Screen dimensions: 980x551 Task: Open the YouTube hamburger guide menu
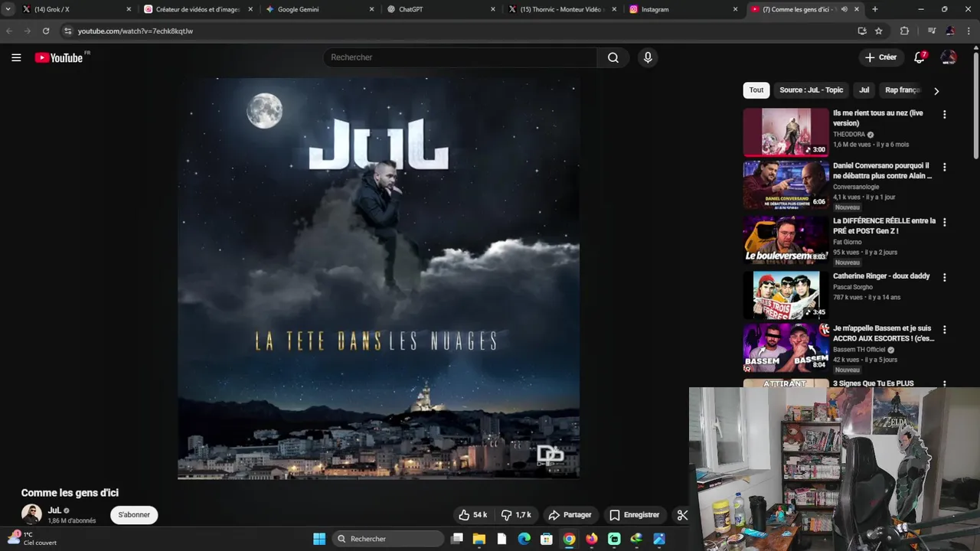(16, 57)
